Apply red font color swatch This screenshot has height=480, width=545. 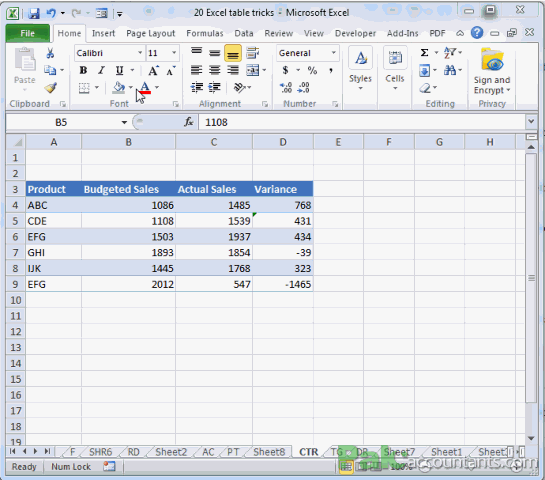tap(145, 87)
